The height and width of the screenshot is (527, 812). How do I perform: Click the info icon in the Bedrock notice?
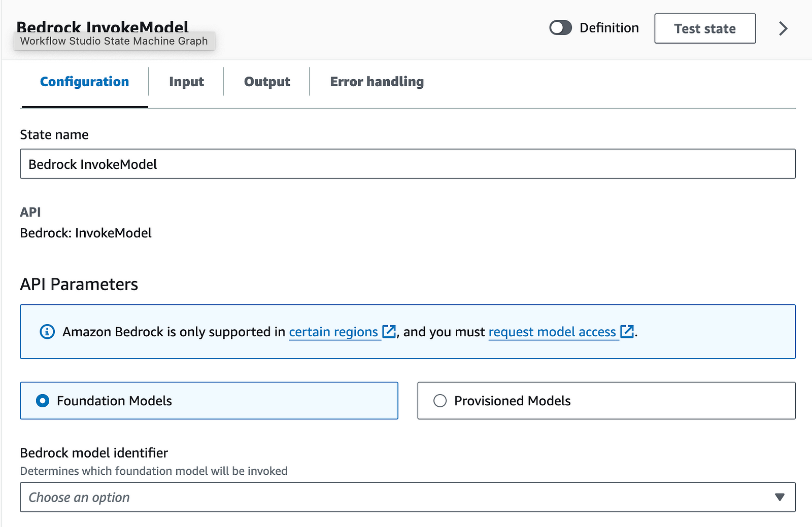pyautogui.click(x=47, y=332)
